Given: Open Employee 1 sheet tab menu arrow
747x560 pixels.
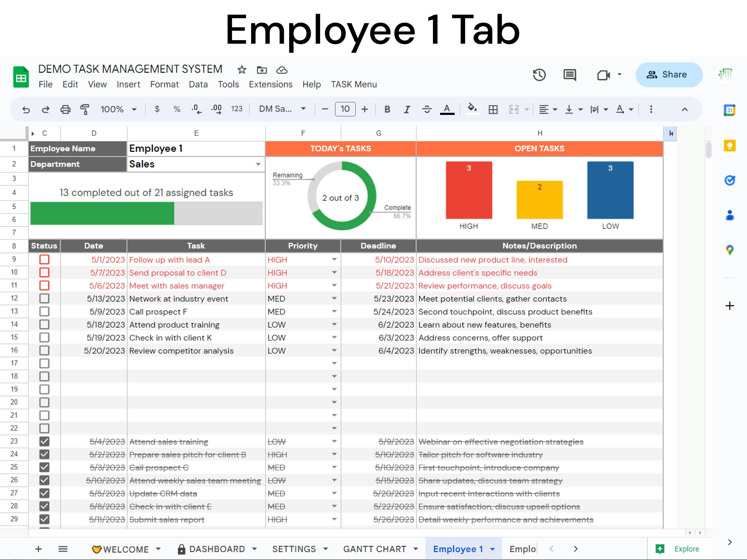Looking at the screenshot, I should coord(492,549).
